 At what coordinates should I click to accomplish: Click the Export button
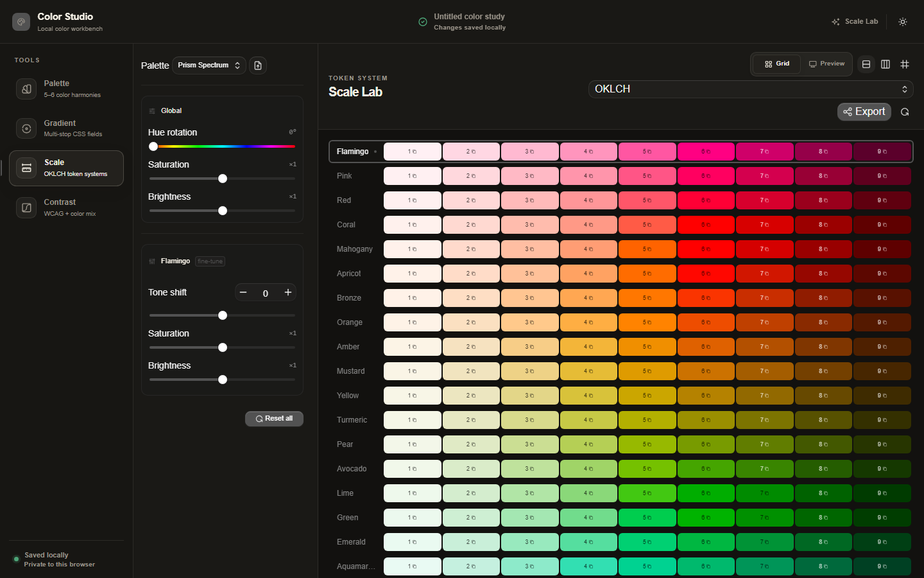click(x=864, y=112)
